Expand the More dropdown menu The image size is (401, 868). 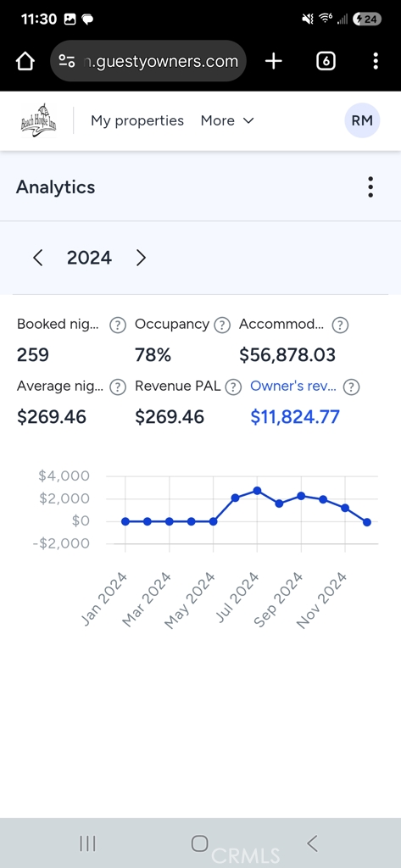(227, 120)
